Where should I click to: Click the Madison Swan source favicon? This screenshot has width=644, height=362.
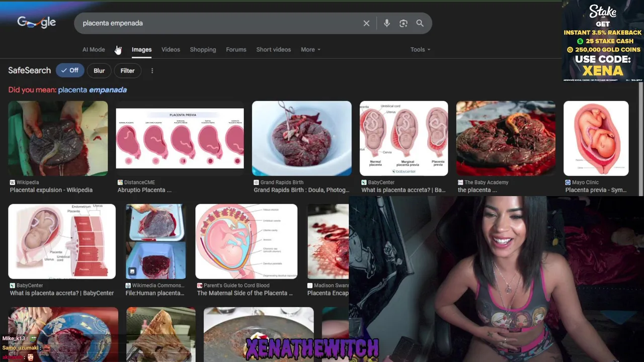pos(310,286)
